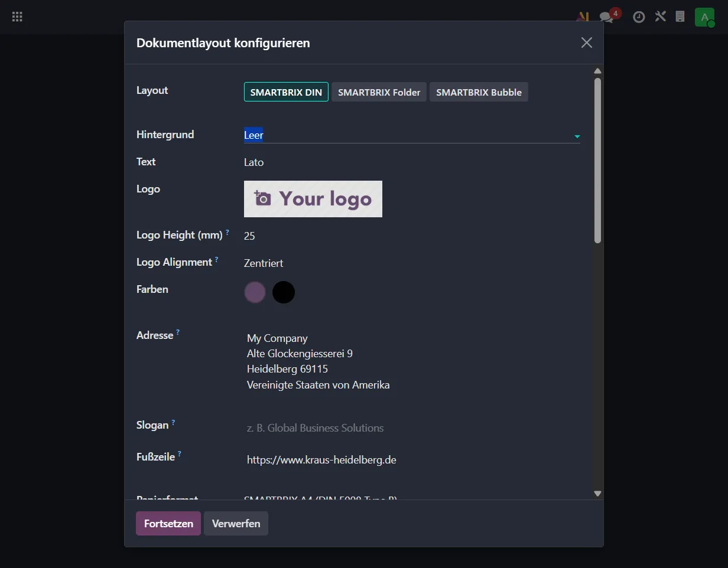
Task: Show help tooltip for Logo Alignment
Action: click(216, 260)
